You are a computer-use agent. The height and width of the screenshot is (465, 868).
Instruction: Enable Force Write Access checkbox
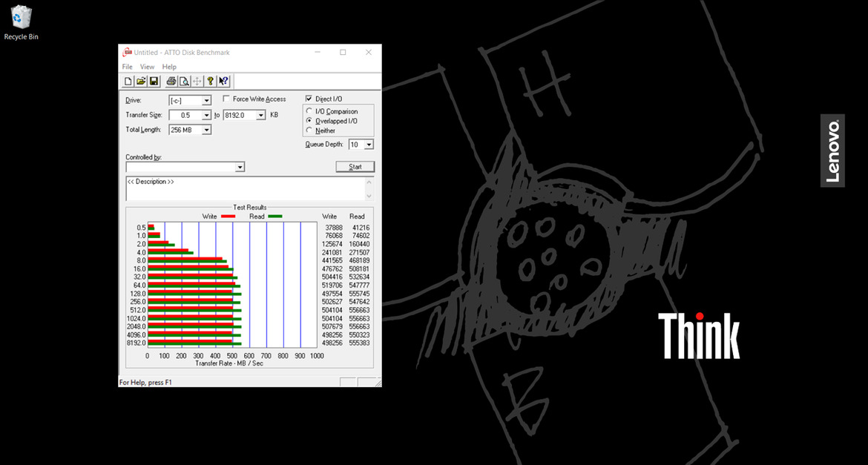[226, 99]
